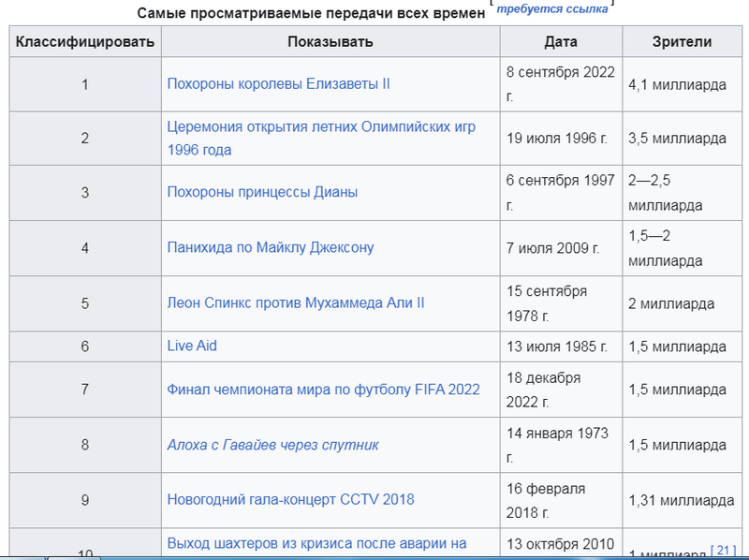Select the date '13 октября 2010'
749x560 pixels.
pyautogui.click(x=560, y=544)
